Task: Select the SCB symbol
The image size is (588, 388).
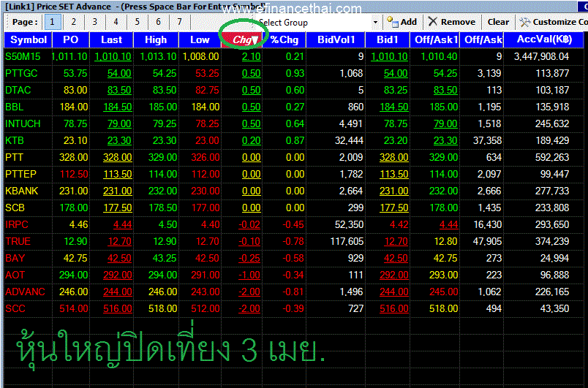Action: tap(15, 208)
